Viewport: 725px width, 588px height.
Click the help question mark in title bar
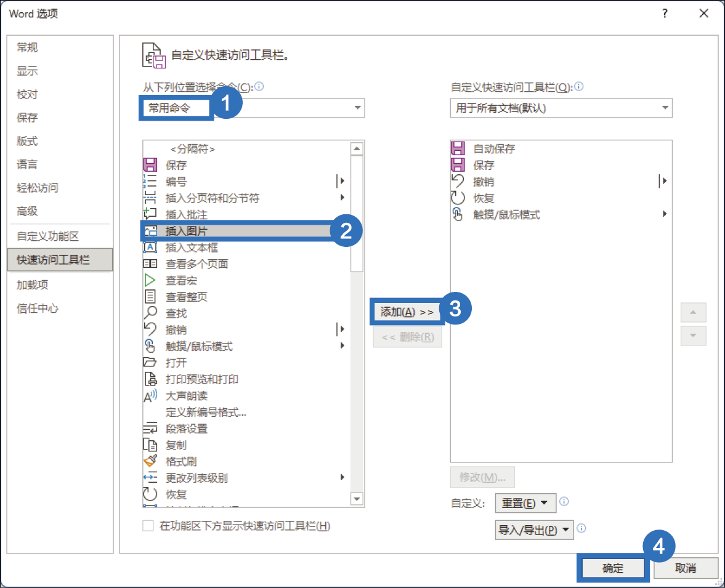point(665,14)
